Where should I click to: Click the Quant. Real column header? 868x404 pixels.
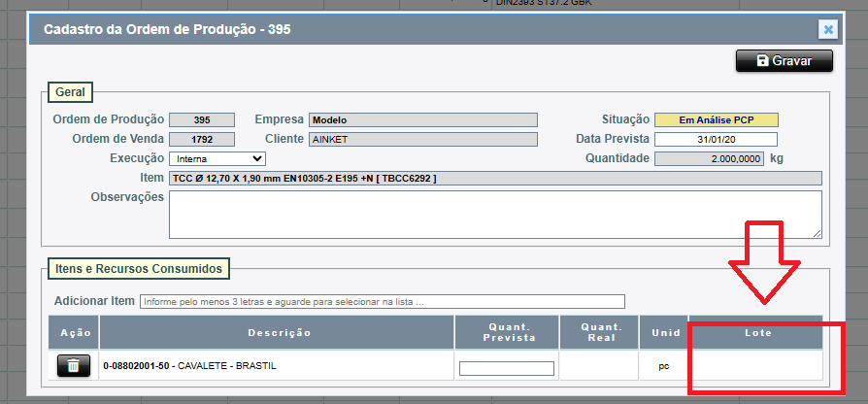[599, 332]
